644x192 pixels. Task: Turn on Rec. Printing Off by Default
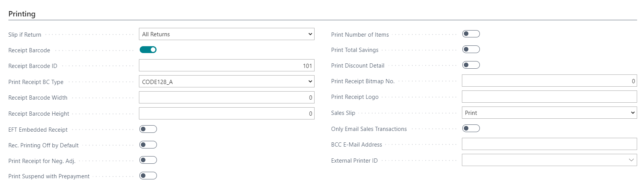[x=148, y=145]
